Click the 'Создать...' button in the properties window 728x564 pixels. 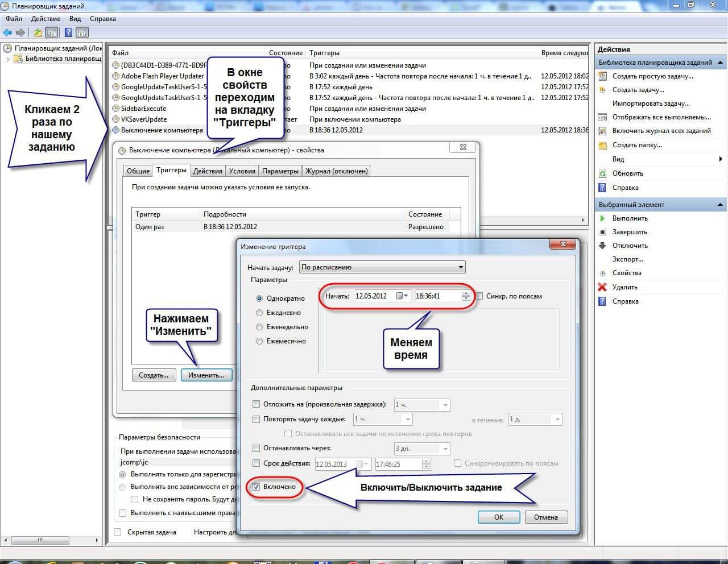[154, 375]
